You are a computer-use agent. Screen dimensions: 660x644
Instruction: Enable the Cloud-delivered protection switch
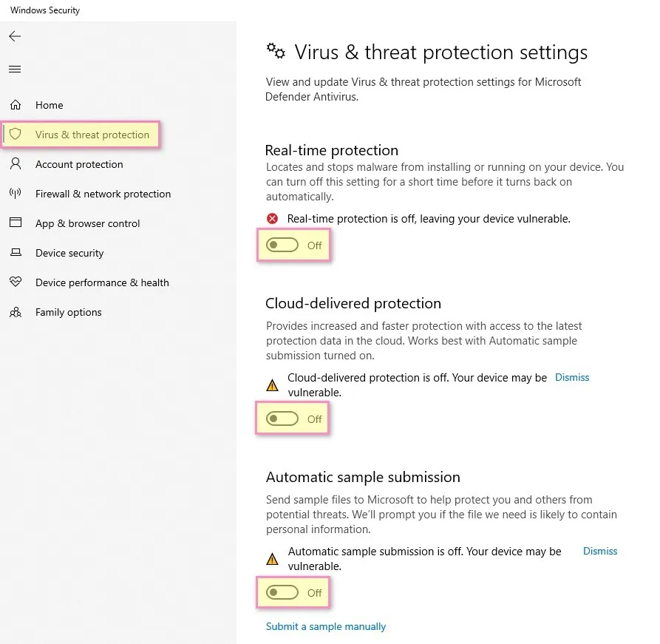point(282,419)
